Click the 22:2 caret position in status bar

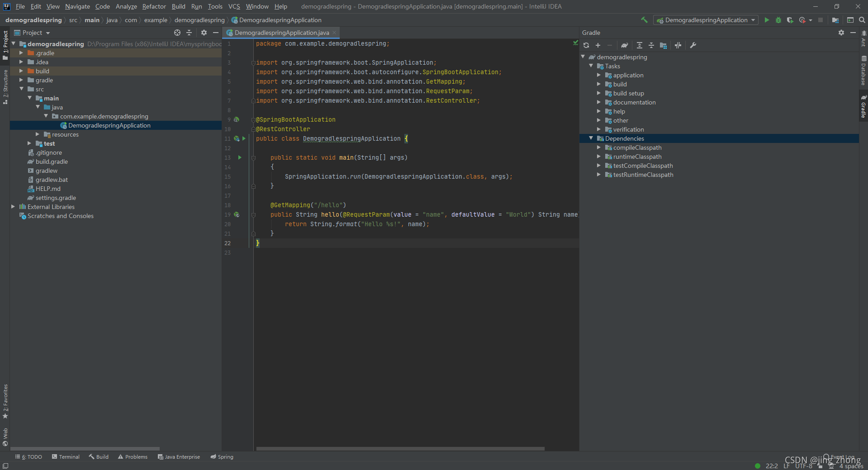click(x=772, y=466)
